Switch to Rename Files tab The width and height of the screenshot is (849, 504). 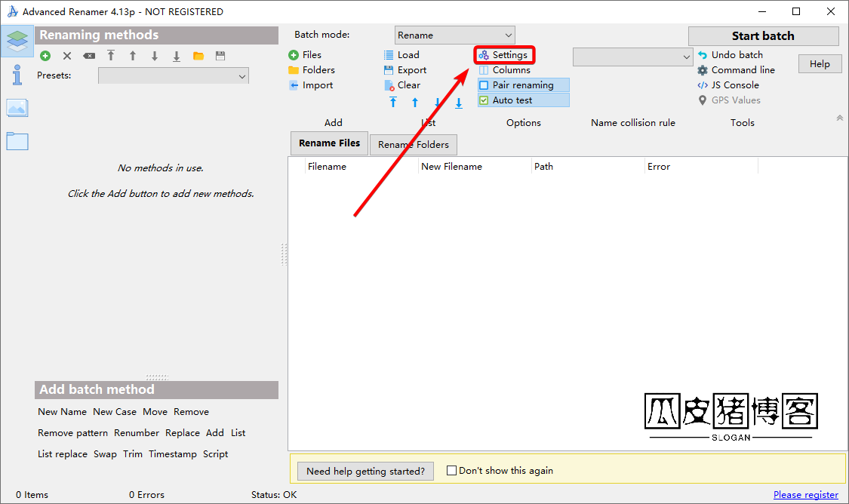click(329, 143)
